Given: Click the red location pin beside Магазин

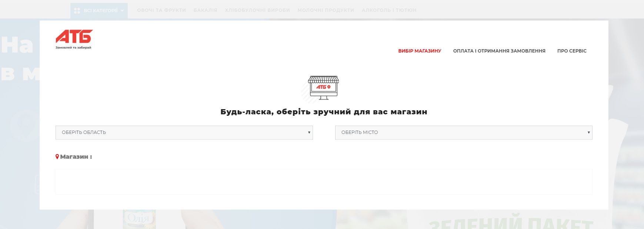Looking at the screenshot, I should pyautogui.click(x=57, y=157).
